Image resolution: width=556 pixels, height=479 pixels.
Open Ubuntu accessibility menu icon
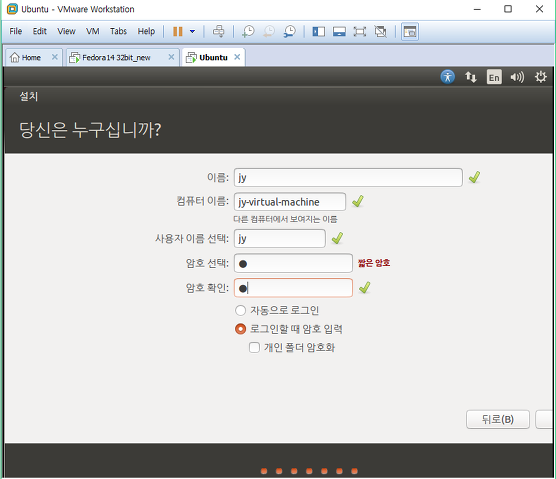coord(448,77)
